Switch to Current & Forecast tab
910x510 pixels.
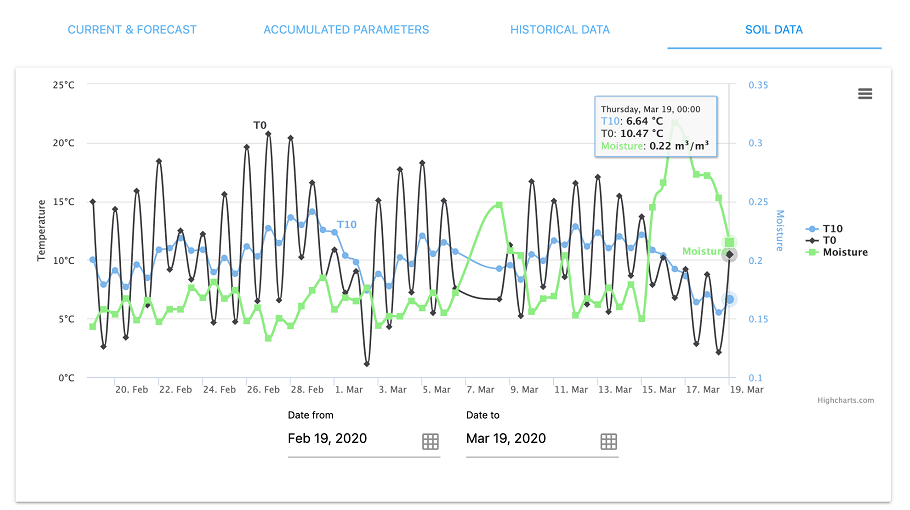click(x=132, y=30)
